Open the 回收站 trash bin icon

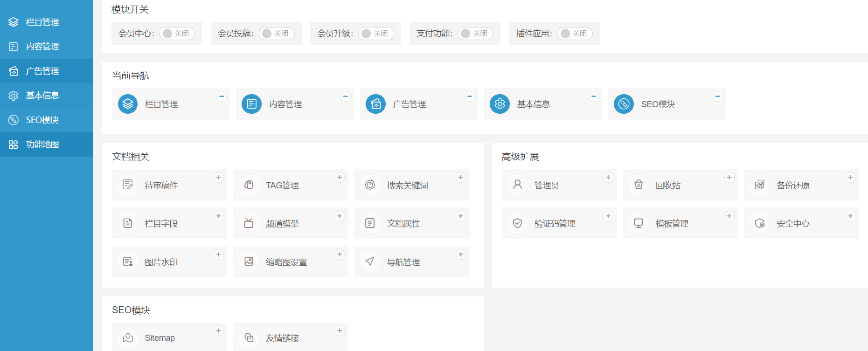pyautogui.click(x=639, y=185)
